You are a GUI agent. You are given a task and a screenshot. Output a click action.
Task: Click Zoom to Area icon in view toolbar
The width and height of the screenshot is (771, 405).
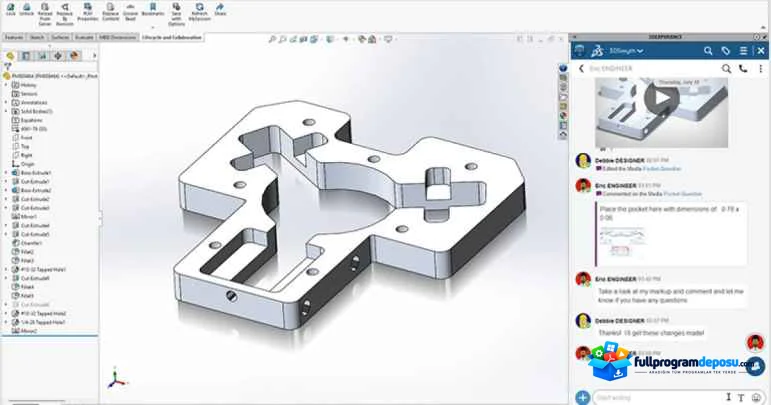(282, 39)
